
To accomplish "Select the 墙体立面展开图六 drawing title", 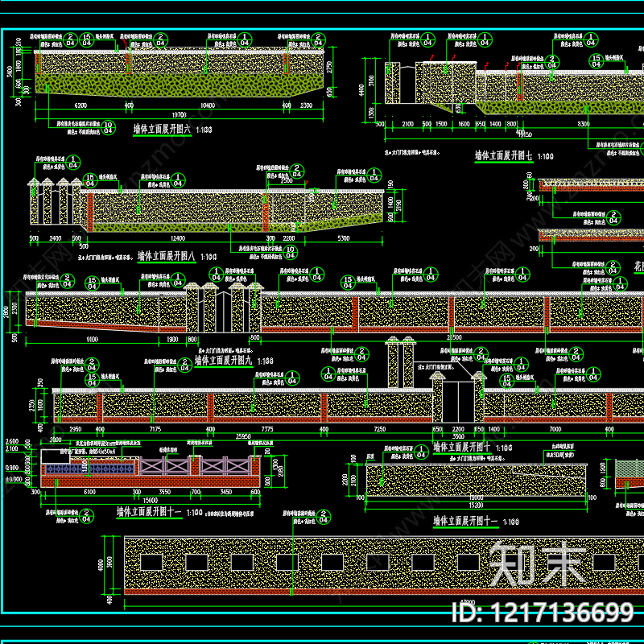I will click(x=162, y=129).
